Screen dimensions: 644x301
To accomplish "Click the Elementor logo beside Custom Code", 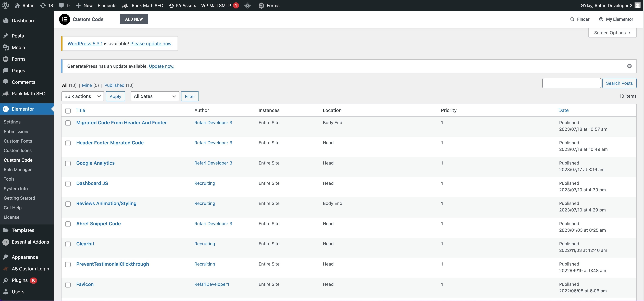I will (x=65, y=19).
